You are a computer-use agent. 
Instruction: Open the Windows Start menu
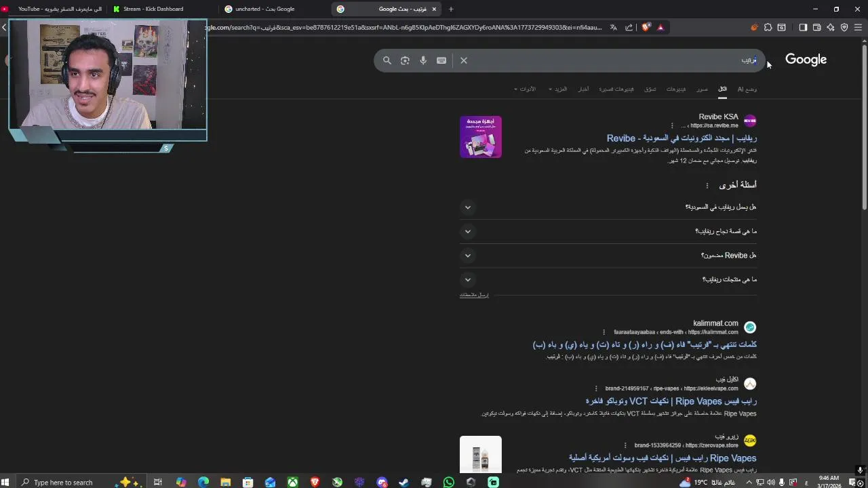tap(5, 483)
